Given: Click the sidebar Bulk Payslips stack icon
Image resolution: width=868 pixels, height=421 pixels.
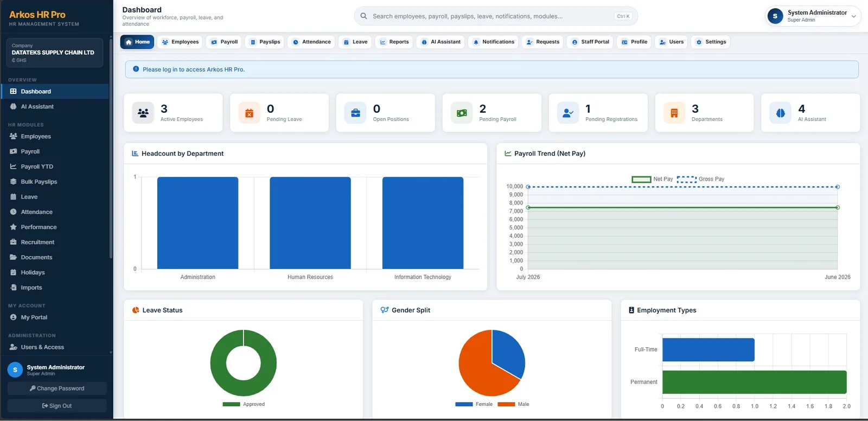Looking at the screenshot, I should pos(13,182).
